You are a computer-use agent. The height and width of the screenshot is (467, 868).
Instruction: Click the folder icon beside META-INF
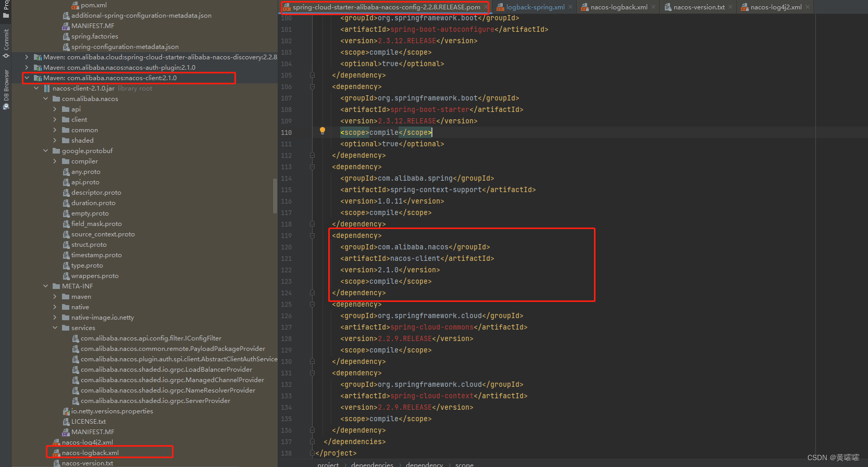coord(56,286)
